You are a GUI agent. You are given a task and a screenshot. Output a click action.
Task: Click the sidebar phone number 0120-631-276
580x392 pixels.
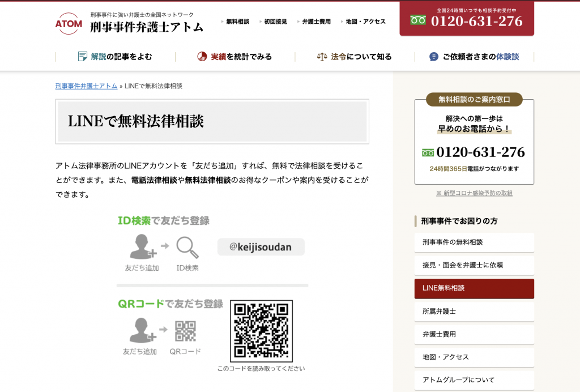(480, 152)
